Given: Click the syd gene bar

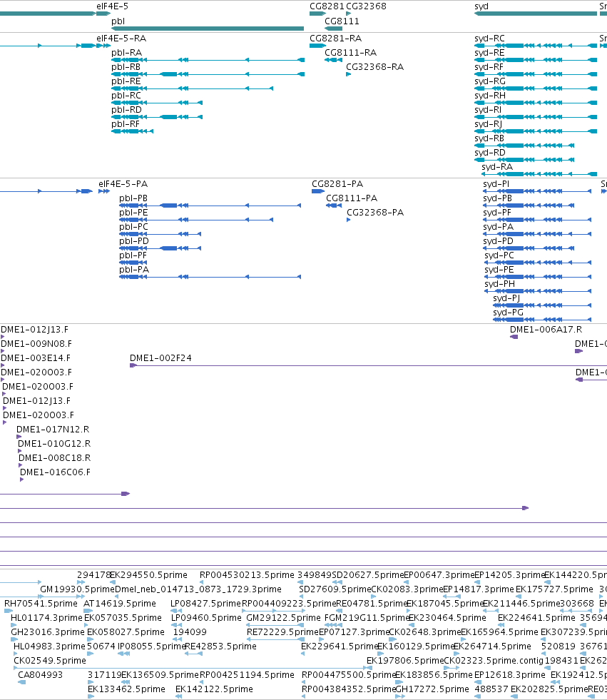Looking at the screenshot, I should click(x=536, y=14).
